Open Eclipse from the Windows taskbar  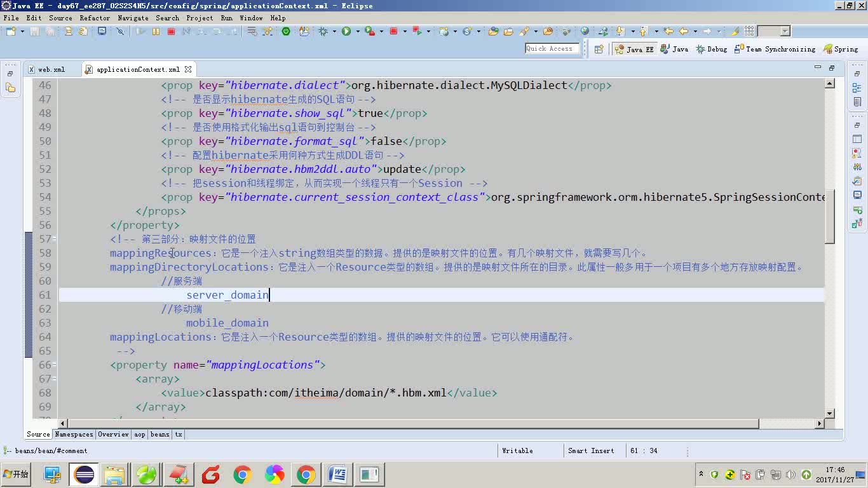click(84, 475)
